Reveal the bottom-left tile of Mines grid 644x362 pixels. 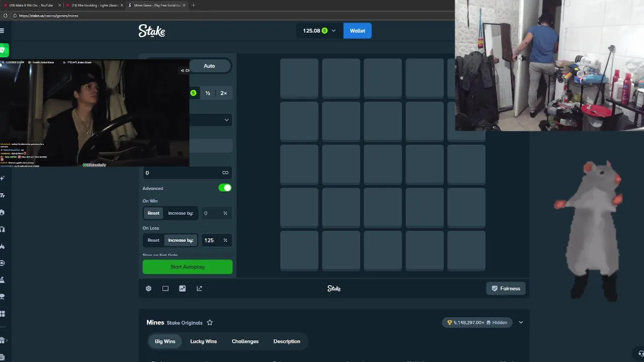tap(299, 250)
